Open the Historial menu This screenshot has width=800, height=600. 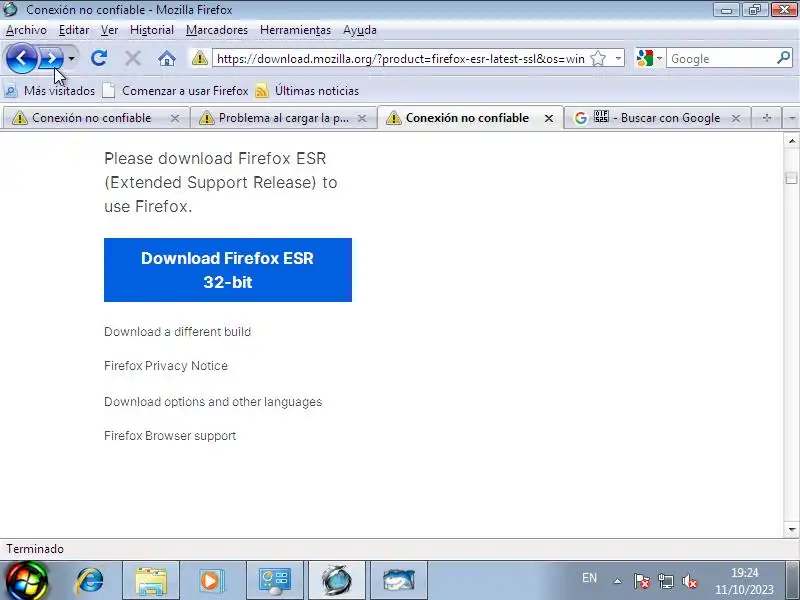coord(152,30)
